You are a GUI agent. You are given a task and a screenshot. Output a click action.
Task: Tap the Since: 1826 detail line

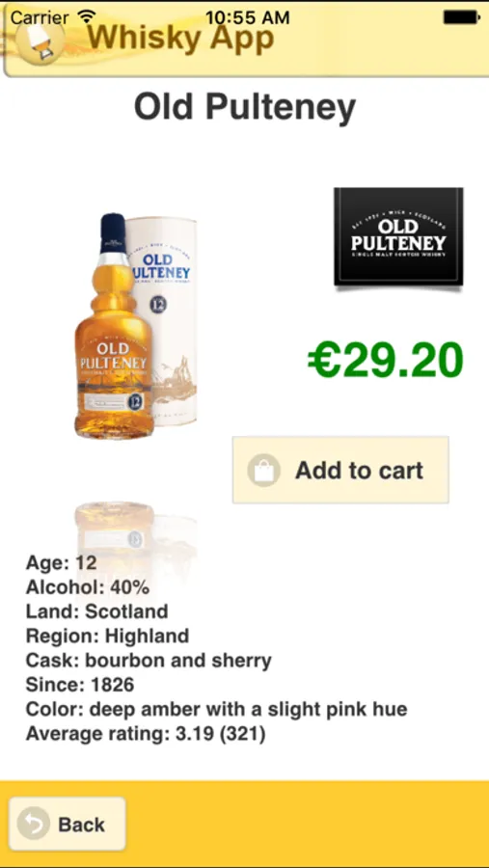(80, 685)
